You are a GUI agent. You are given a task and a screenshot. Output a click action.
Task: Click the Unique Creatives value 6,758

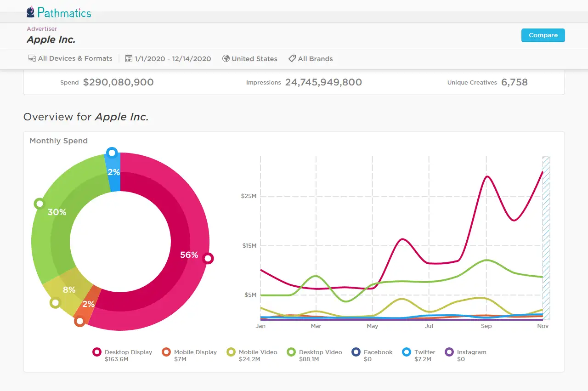(x=514, y=83)
